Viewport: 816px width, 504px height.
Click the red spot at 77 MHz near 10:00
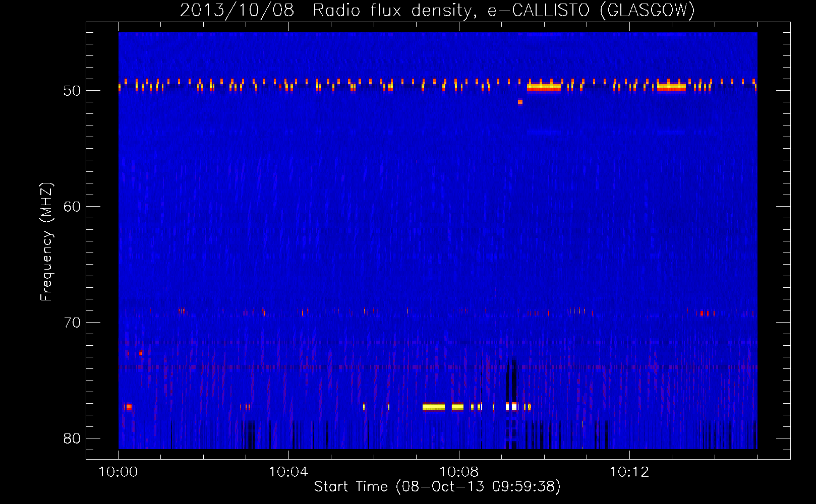[129, 407]
